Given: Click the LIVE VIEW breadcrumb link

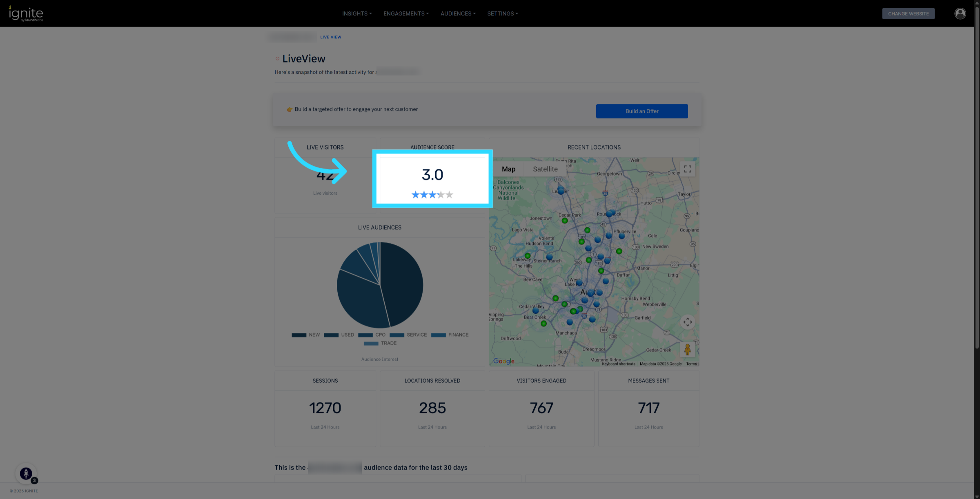Looking at the screenshot, I should [330, 37].
